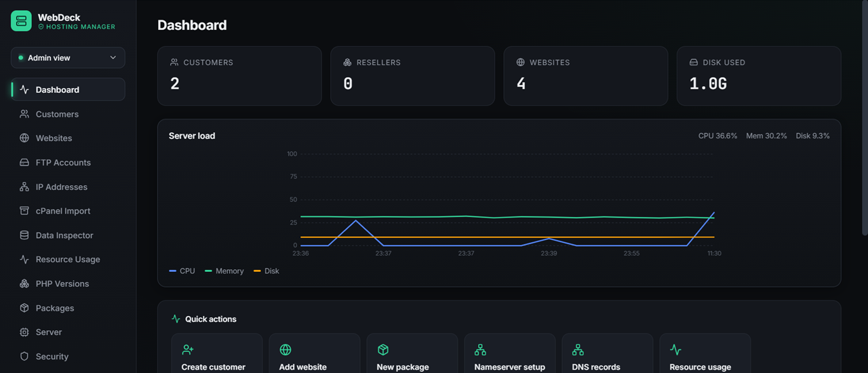Screen dimensions: 868x373
Task: Click the Disk Used stat card
Action: (x=759, y=76)
